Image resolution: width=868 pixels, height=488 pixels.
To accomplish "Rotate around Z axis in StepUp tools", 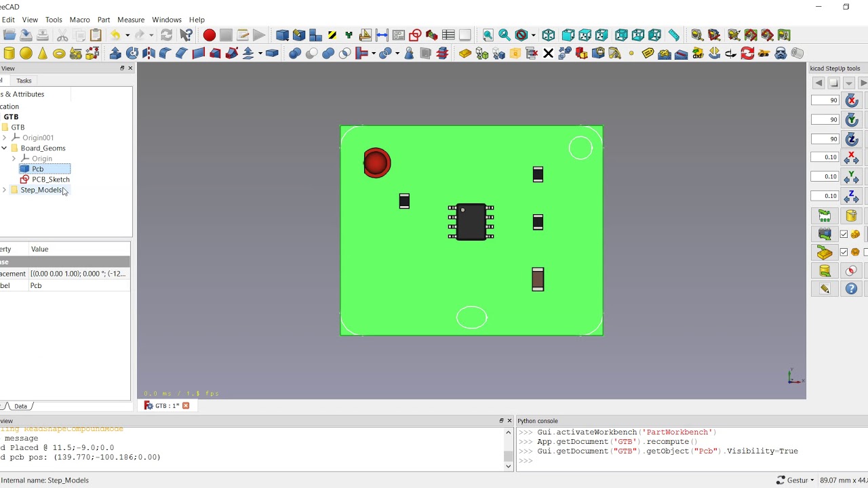I will [852, 139].
